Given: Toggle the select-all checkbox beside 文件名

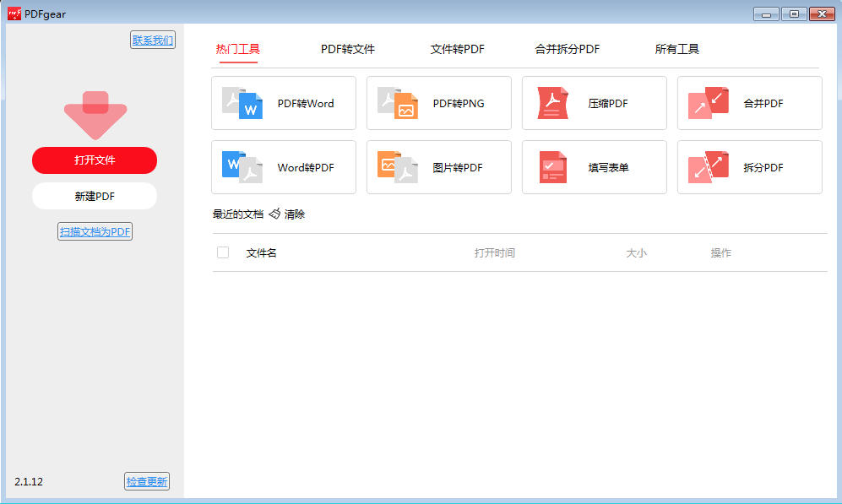Looking at the screenshot, I should click(x=223, y=252).
